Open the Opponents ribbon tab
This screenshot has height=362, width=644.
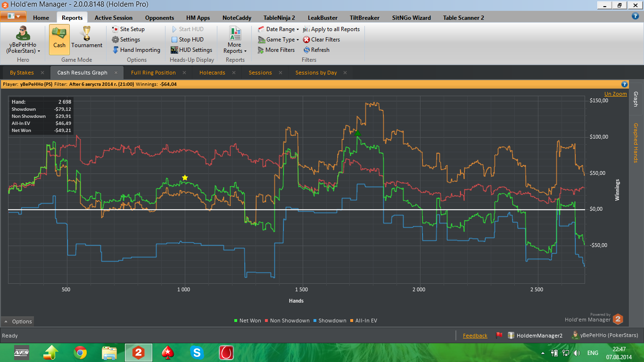(159, 17)
